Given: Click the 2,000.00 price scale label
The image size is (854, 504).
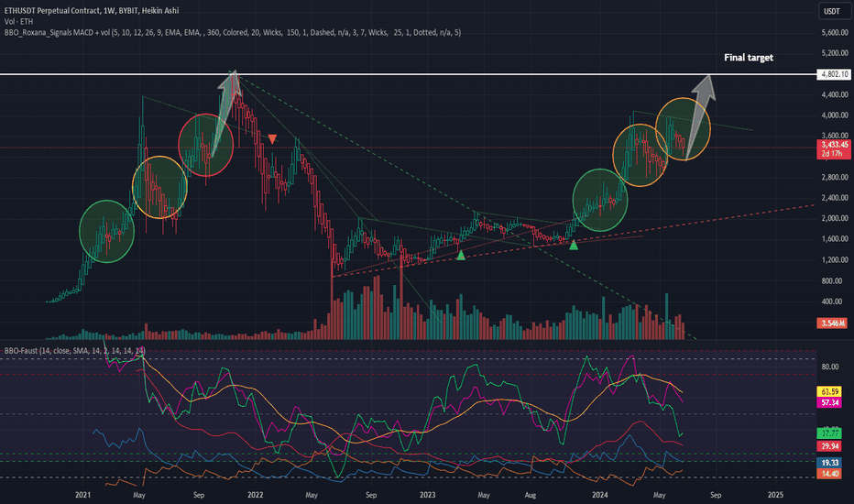Looking at the screenshot, I should point(835,218).
